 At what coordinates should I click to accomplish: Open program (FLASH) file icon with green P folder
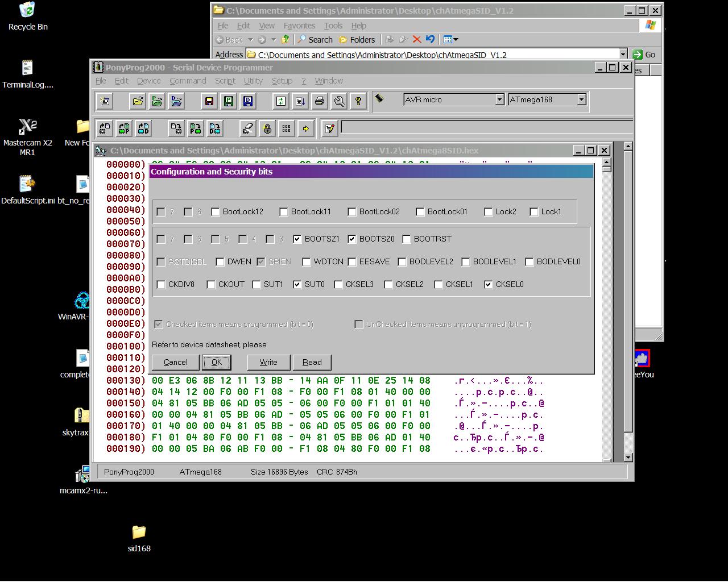157,101
